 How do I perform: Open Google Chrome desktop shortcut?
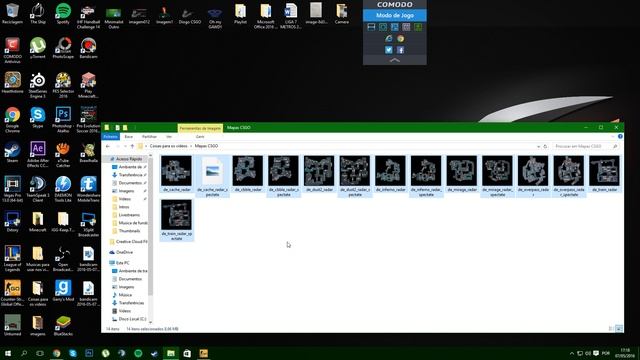(12, 120)
